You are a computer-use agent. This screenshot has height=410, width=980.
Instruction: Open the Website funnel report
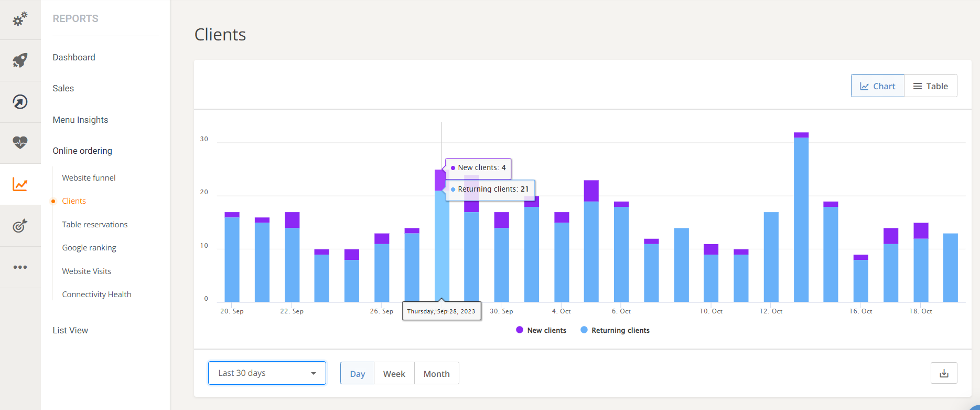[89, 178]
